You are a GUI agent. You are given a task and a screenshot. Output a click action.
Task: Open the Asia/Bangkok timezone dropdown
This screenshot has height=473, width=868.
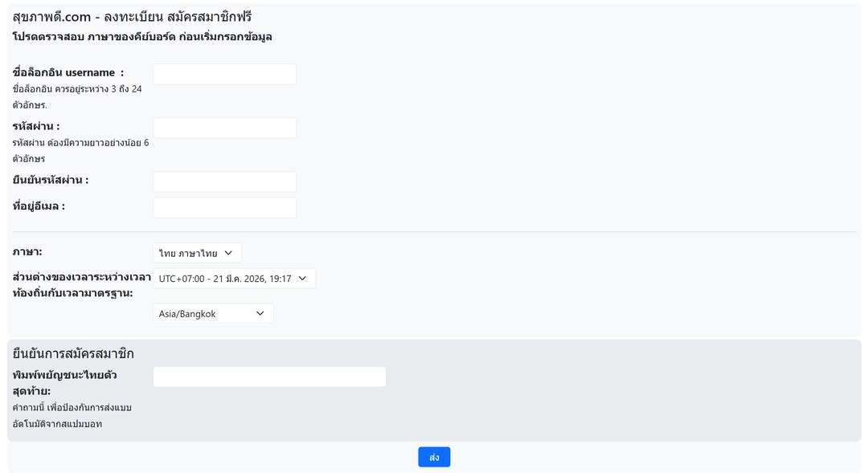pos(213,313)
